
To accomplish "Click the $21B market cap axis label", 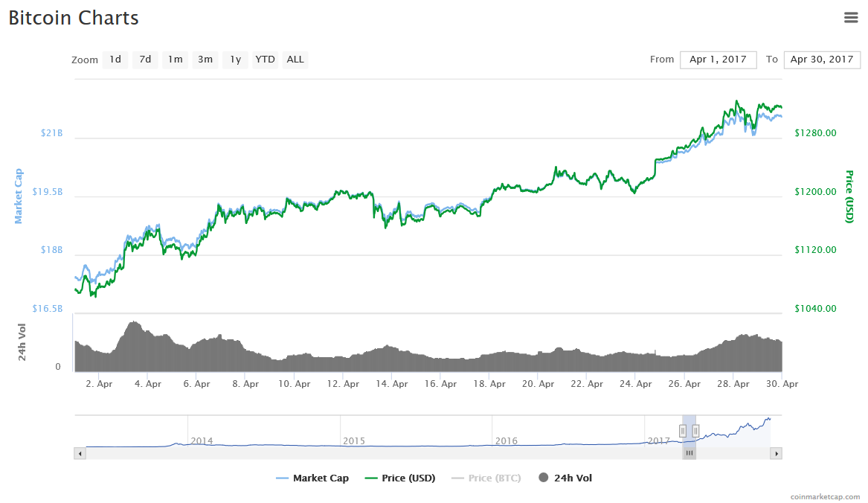I will 51,133.
